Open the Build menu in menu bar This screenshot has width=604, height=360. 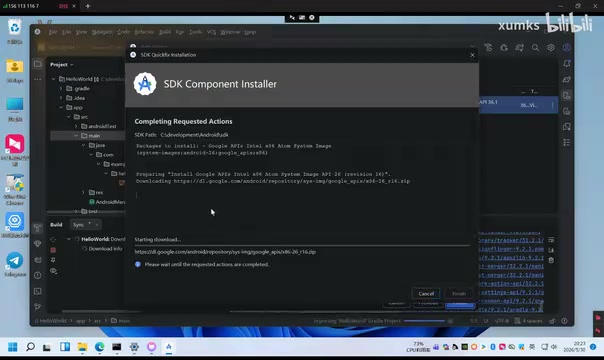(x=165, y=32)
